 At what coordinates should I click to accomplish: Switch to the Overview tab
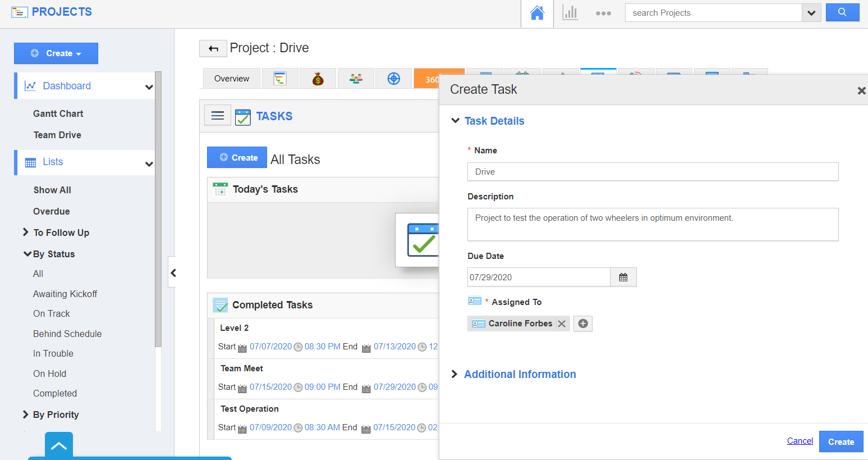click(x=232, y=79)
